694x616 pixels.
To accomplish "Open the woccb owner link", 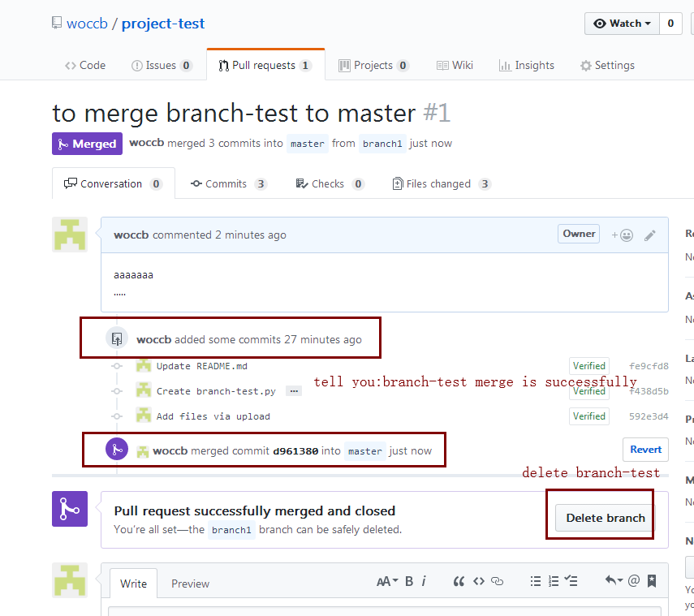I will click(x=87, y=24).
